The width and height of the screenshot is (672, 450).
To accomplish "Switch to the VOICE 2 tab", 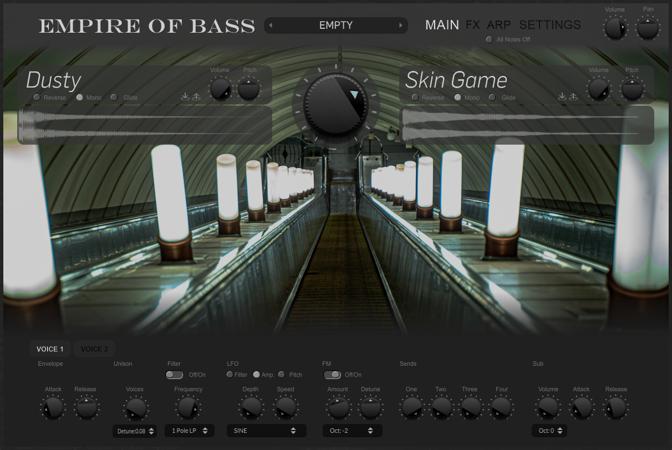I will [94, 349].
